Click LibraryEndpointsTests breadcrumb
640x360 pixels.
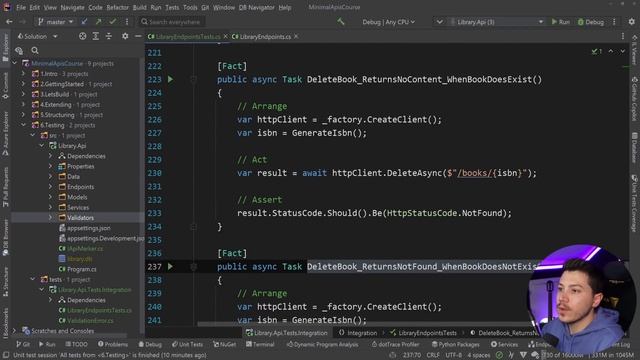pyautogui.click(x=423, y=333)
